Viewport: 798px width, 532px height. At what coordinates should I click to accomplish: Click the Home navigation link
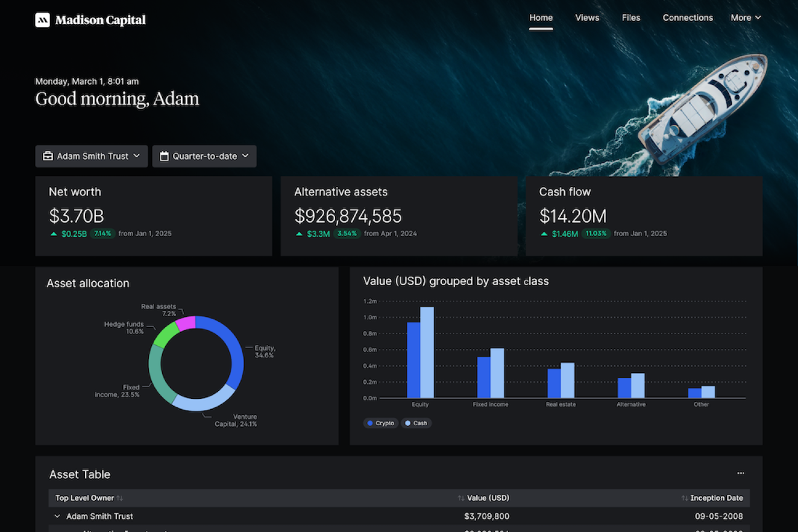541,18
